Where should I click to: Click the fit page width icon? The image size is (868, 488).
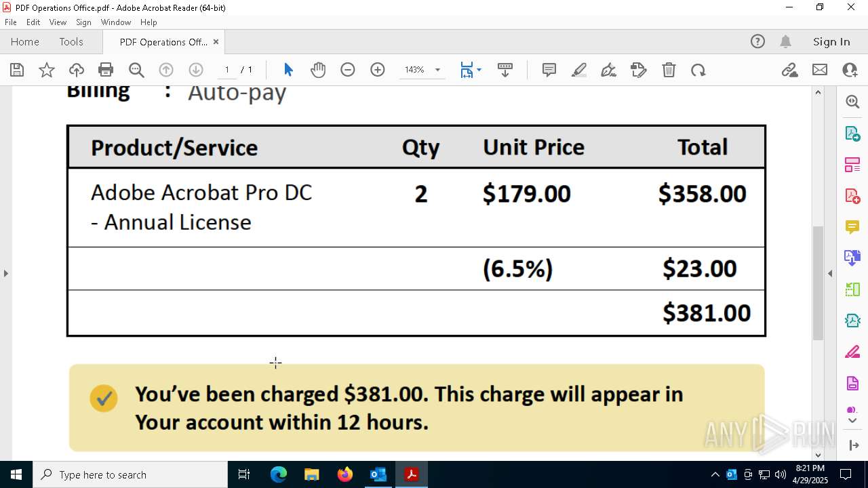tap(467, 70)
